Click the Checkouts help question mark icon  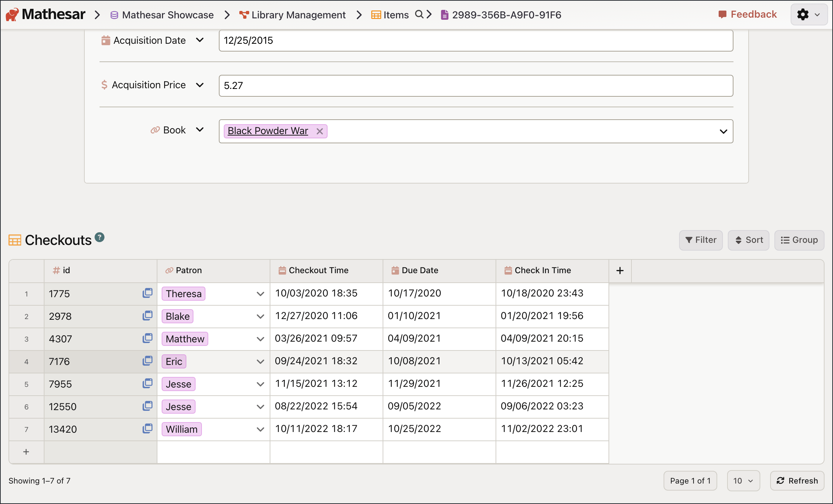(x=100, y=237)
